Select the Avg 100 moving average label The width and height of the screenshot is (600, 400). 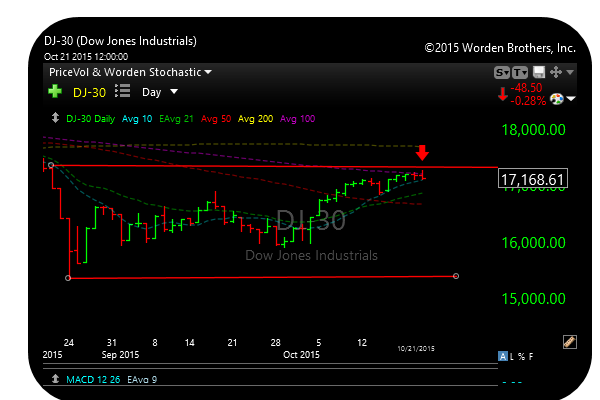click(297, 119)
